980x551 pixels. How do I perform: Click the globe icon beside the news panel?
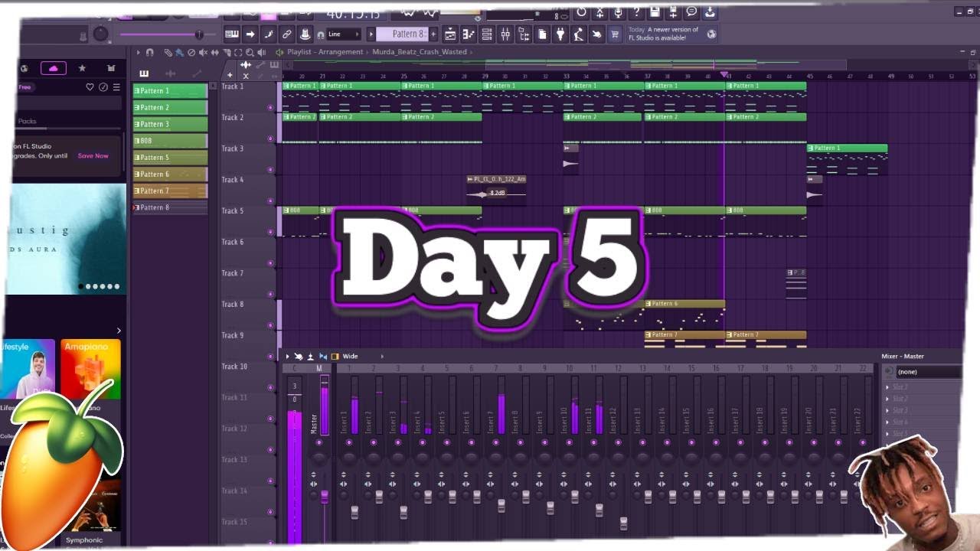pos(712,34)
